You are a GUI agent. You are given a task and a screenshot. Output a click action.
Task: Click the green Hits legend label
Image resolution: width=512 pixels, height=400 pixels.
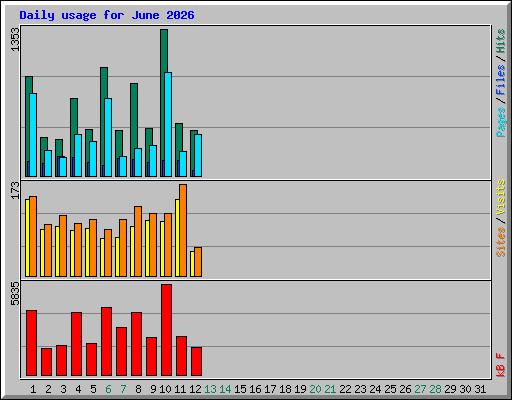click(x=501, y=41)
